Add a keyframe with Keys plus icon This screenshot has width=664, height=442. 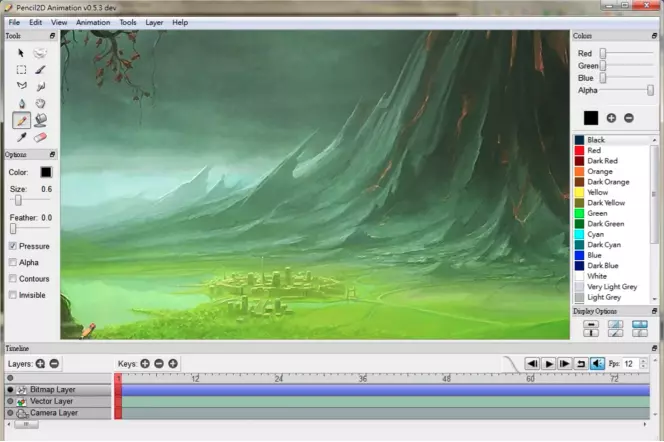145,364
